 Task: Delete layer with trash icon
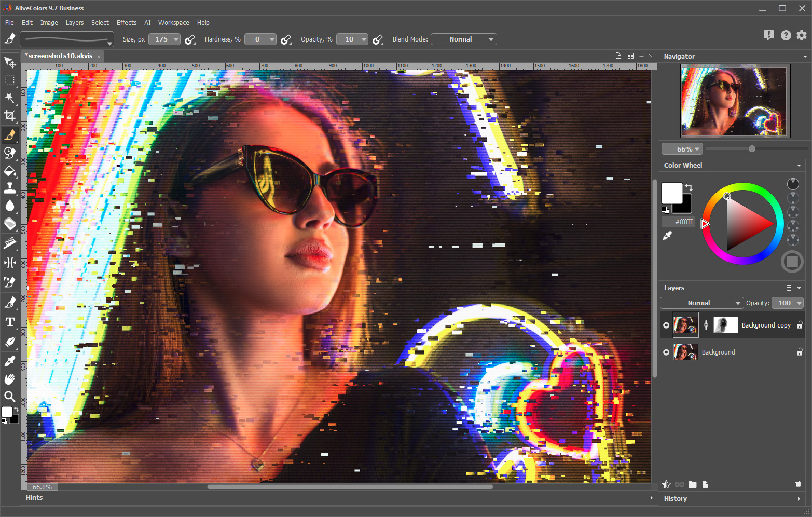point(798,484)
